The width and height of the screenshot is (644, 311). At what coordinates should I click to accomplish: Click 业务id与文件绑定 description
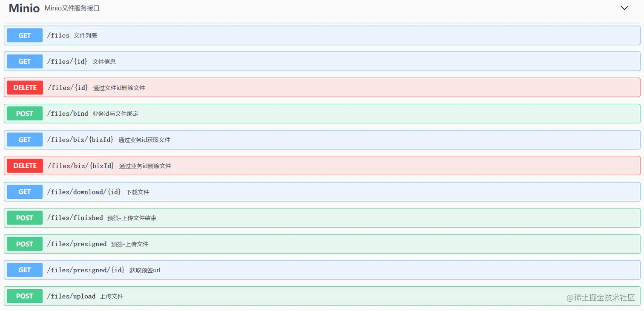115,114
